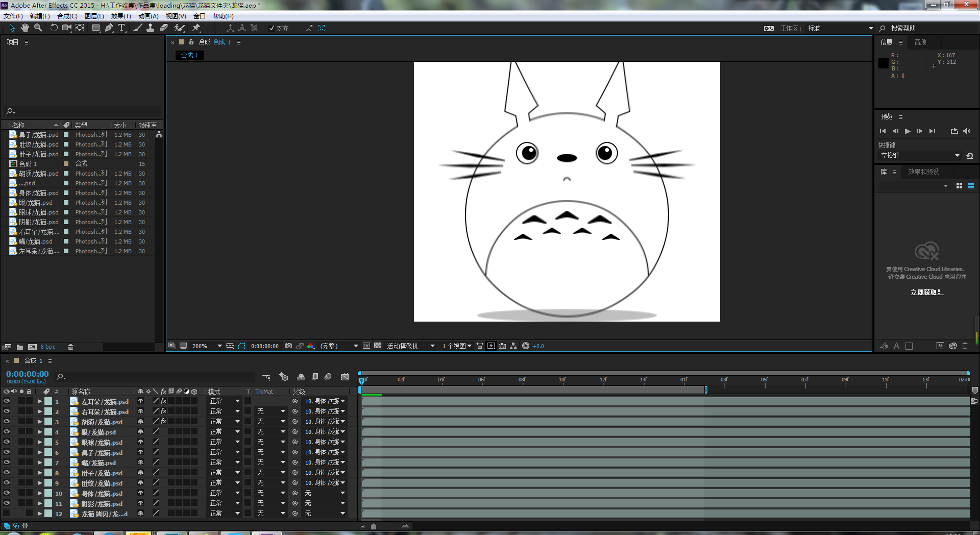Open the 编辑(E) menu
The height and width of the screenshot is (535, 980).
pyautogui.click(x=40, y=16)
